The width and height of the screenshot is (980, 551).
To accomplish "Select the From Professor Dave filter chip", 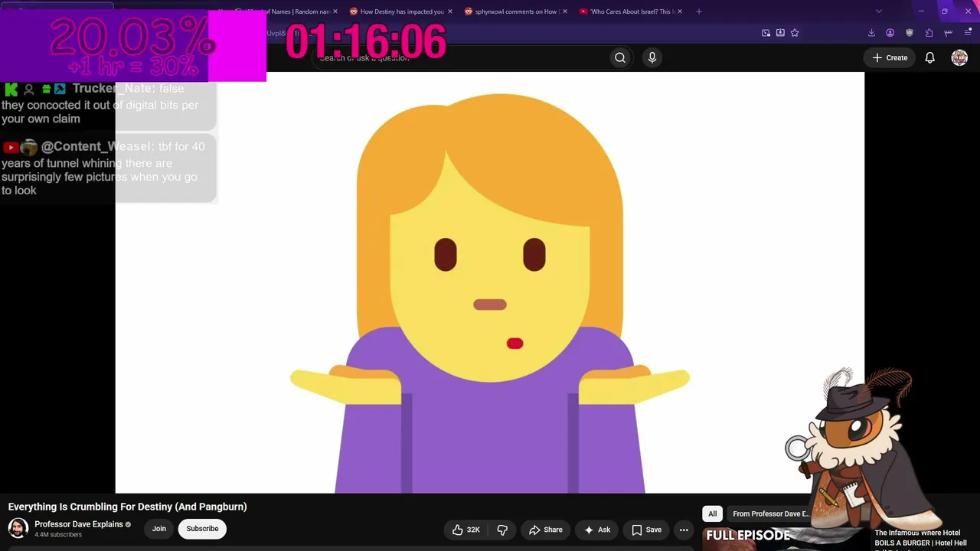I will coord(770,514).
